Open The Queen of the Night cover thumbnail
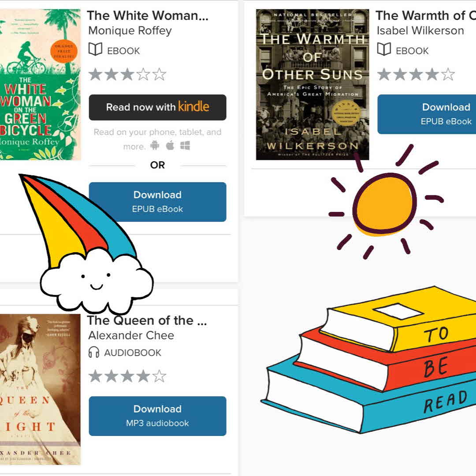Screen dimensions: 476x476 click(40, 390)
